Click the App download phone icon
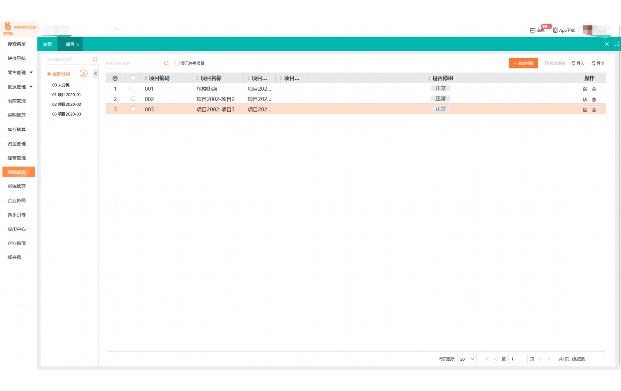 pos(555,30)
